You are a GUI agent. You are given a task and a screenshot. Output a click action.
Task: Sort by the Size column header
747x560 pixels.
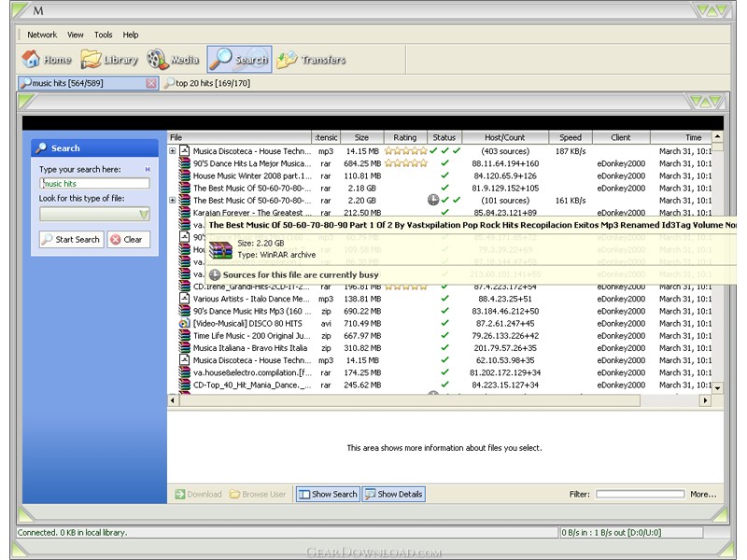coord(361,137)
